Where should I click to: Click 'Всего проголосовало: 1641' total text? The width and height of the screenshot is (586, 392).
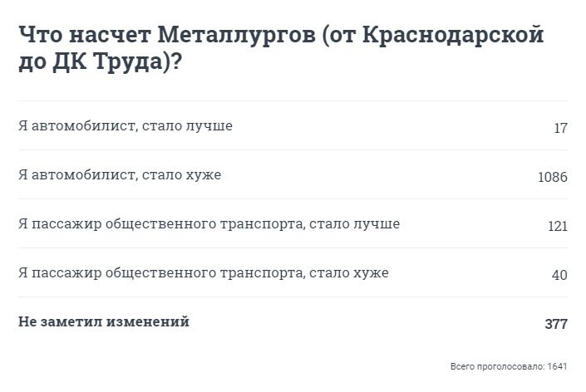click(x=509, y=366)
